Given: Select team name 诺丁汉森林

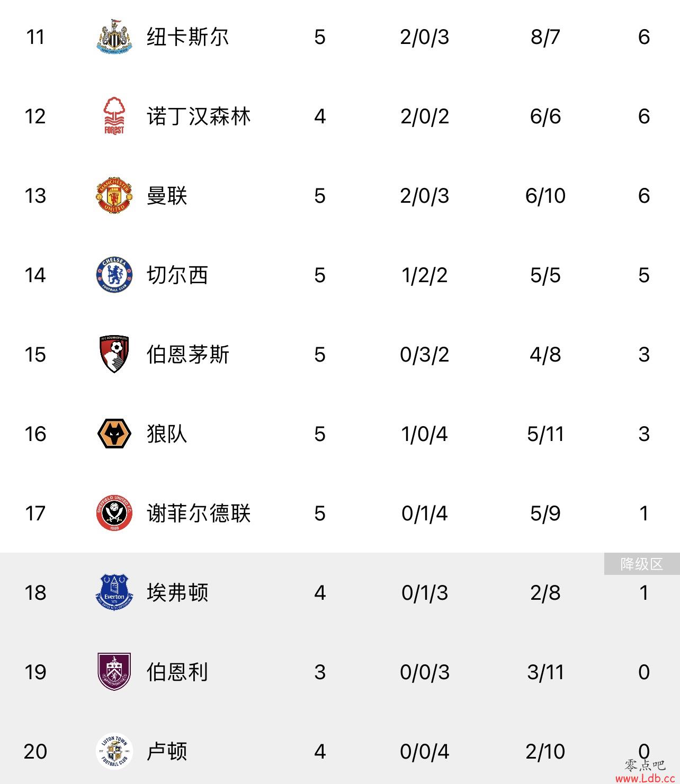Looking at the screenshot, I should (x=199, y=116).
